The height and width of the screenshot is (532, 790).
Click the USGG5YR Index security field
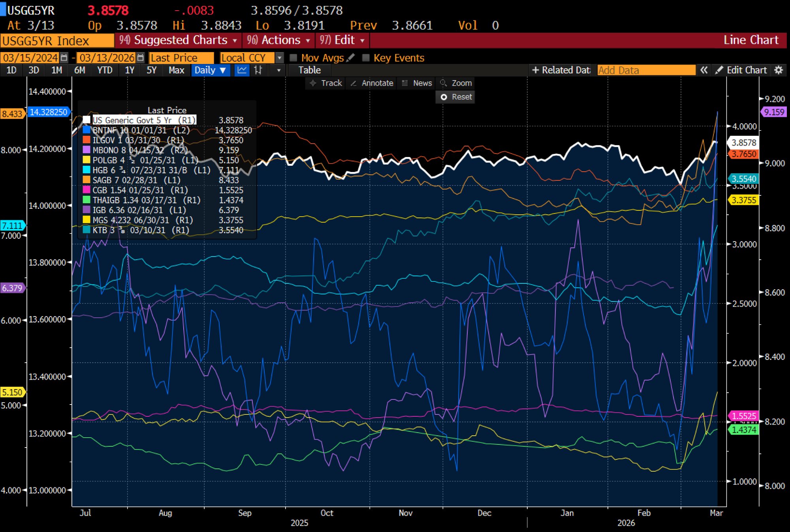click(x=57, y=41)
